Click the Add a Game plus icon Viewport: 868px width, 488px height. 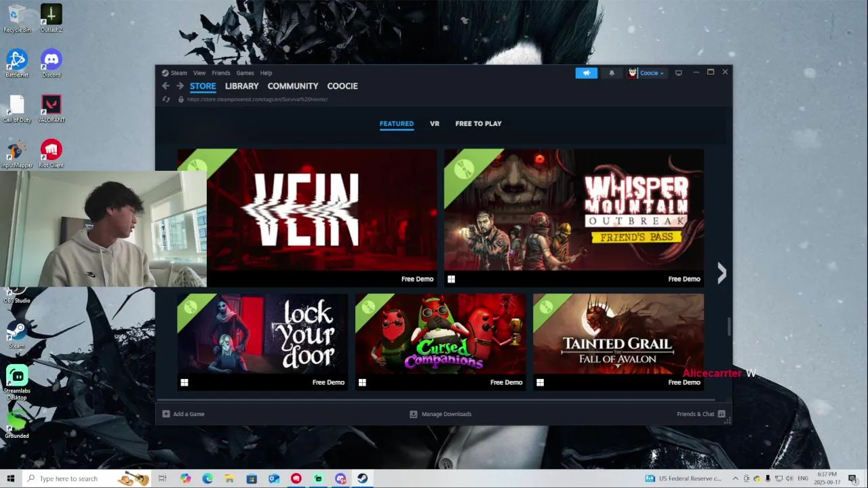(x=166, y=414)
